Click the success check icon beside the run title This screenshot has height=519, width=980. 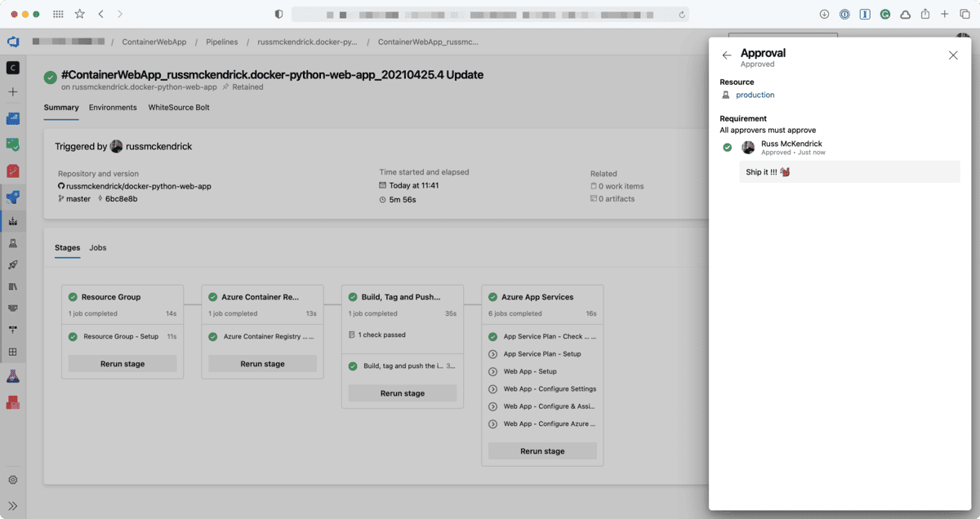50,75
